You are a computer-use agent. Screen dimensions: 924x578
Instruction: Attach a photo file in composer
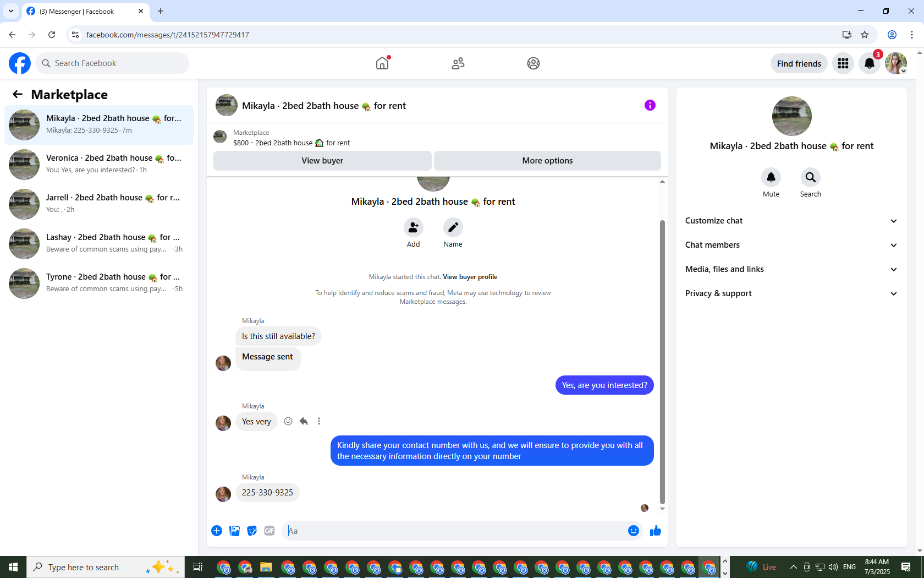coord(234,531)
